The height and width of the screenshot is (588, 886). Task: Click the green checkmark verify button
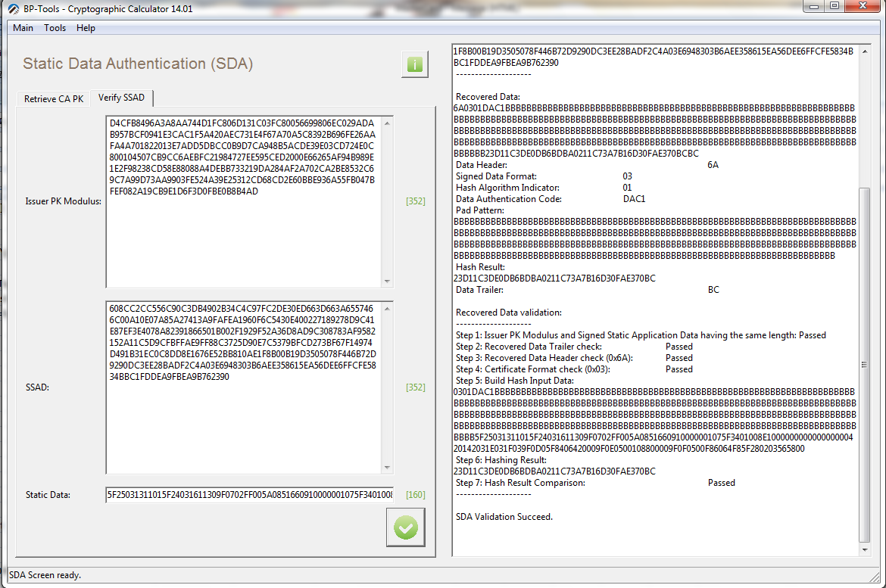(406, 527)
